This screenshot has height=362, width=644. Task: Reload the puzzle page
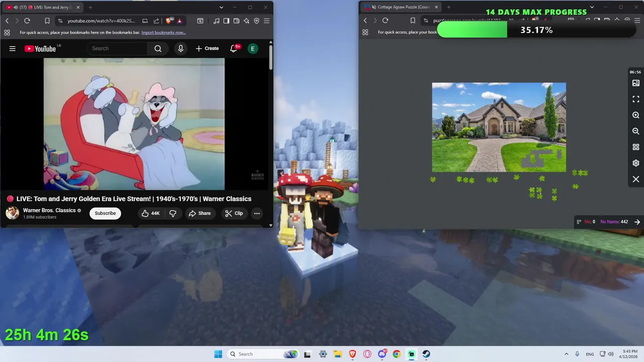[x=385, y=21]
